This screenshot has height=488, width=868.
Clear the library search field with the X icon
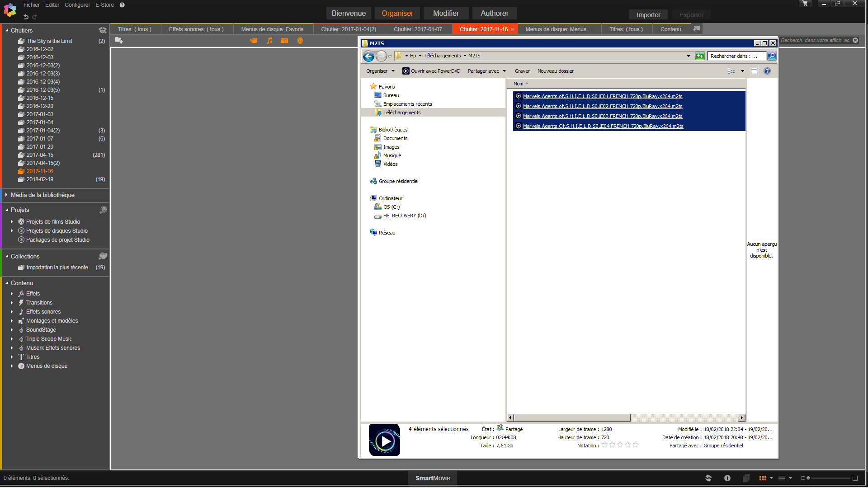[855, 40]
